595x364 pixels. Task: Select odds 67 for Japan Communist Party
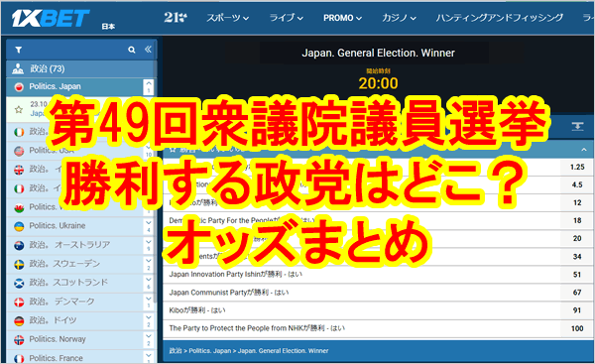[x=577, y=293]
